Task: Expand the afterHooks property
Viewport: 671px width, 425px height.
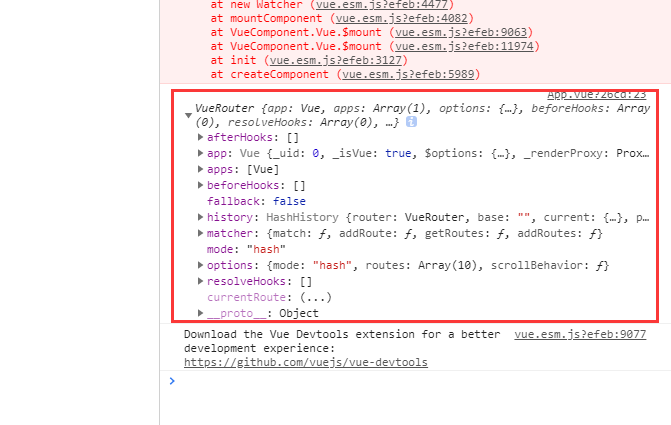Action: pyautogui.click(x=200, y=137)
